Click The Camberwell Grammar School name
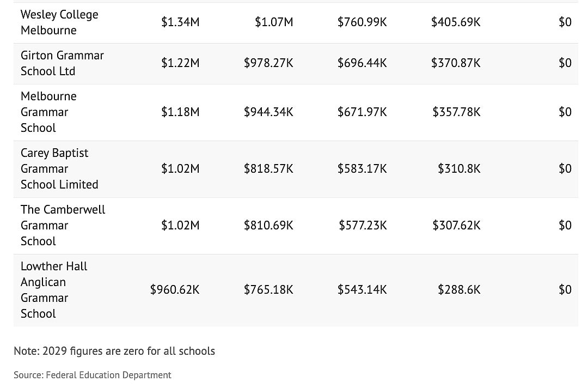 point(63,225)
